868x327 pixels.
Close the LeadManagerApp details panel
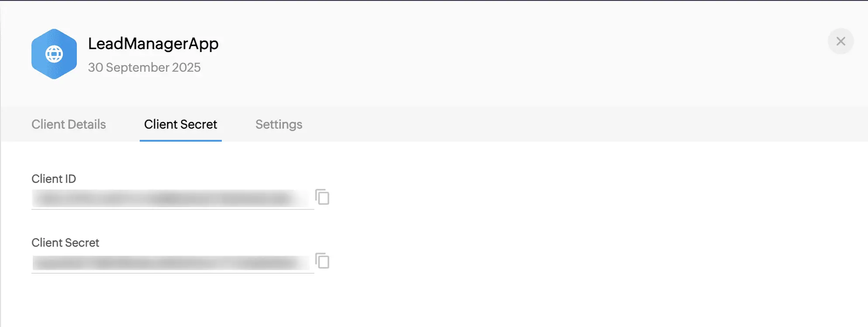840,41
